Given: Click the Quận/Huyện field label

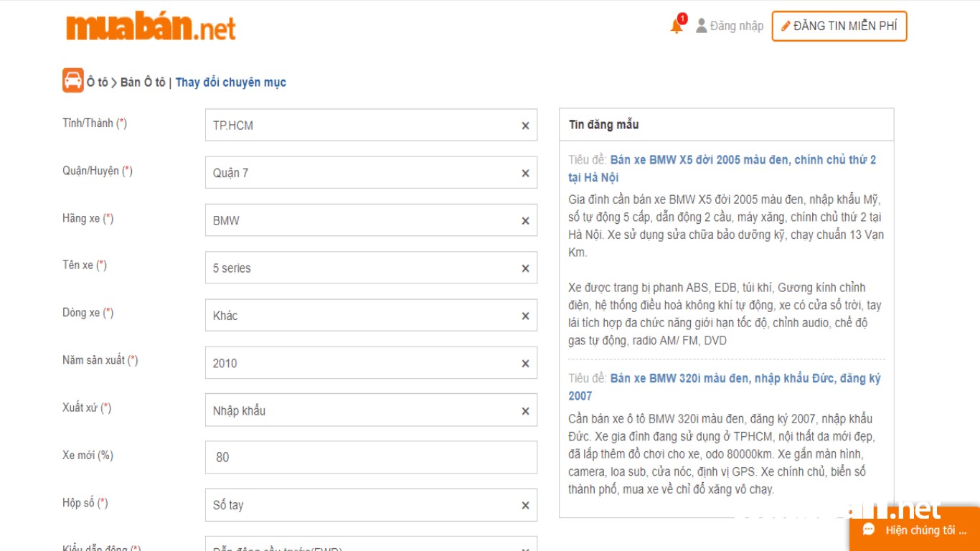Looking at the screenshot, I should tap(98, 171).
